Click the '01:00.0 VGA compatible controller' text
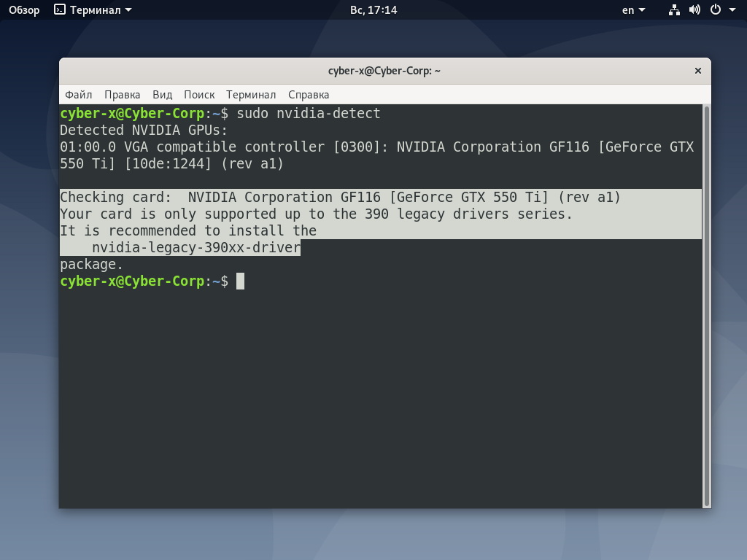The width and height of the screenshot is (747, 560). (192, 147)
